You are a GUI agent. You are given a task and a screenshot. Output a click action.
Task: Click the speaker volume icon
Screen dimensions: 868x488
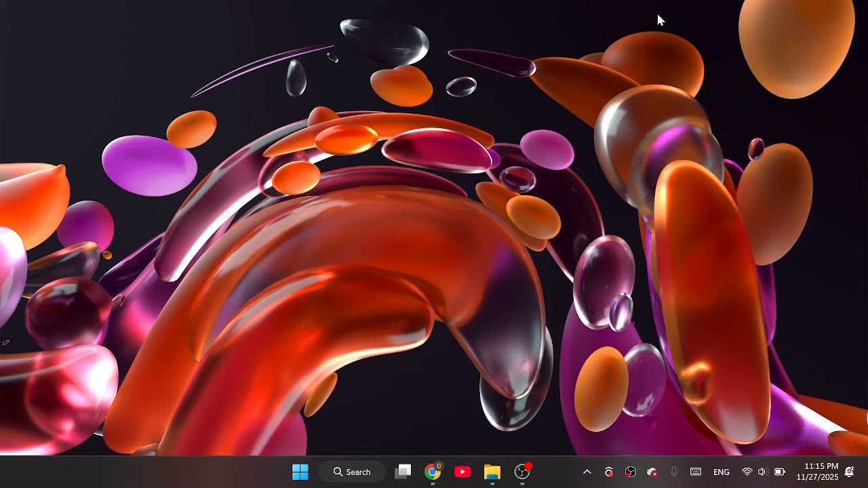[x=762, y=472]
